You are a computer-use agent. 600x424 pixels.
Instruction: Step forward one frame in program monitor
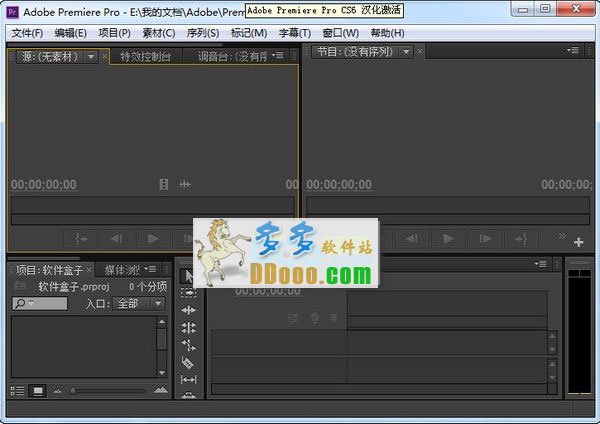click(x=485, y=239)
